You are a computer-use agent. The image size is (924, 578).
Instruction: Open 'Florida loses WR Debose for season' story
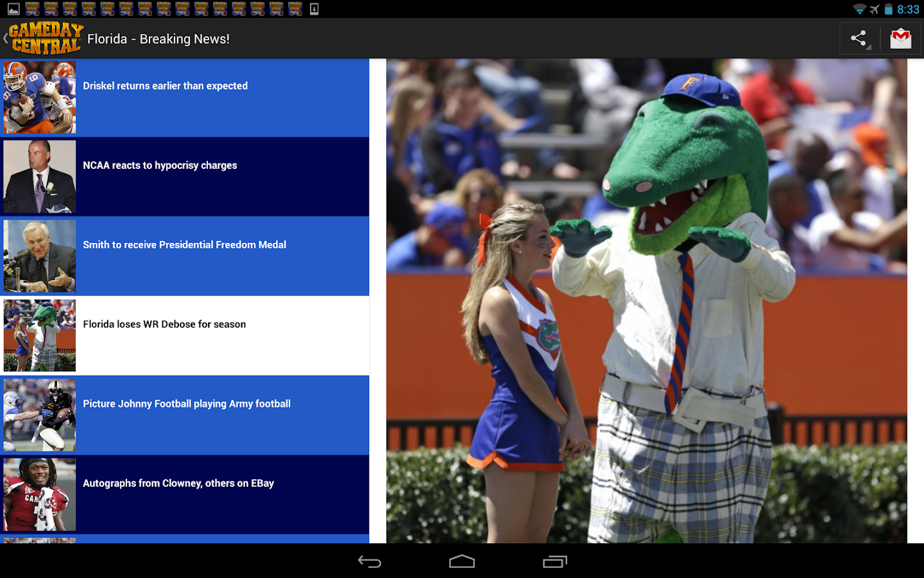(185, 336)
